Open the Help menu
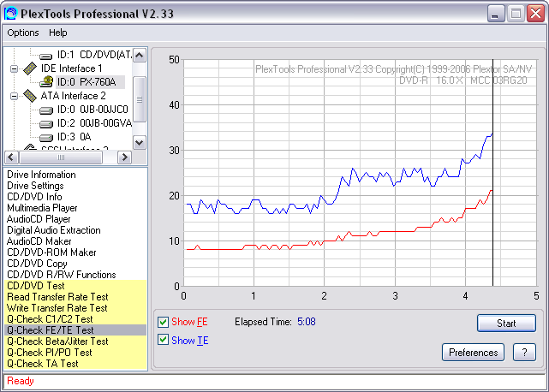 point(57,33)
